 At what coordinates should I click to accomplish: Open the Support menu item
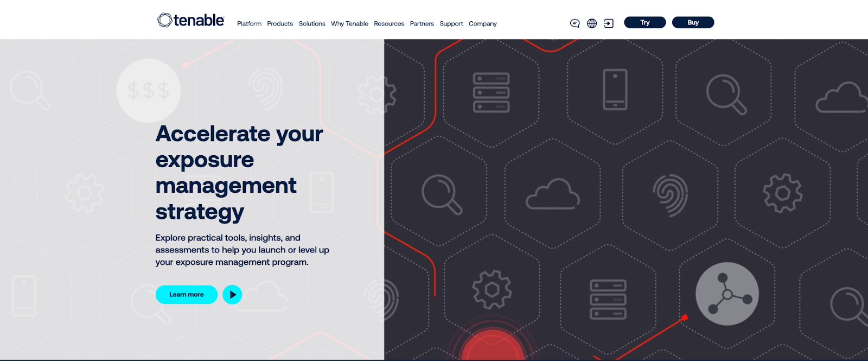(x=451, y=24)
